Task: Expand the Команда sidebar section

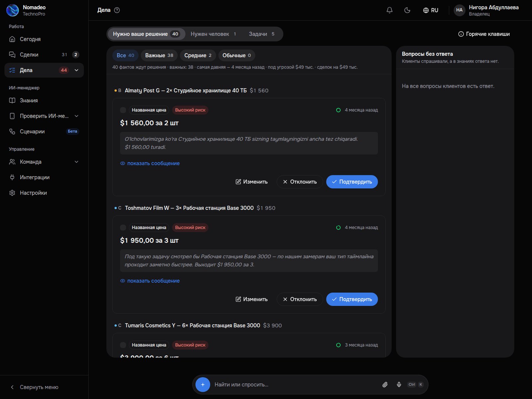Action: click(76, 162)
